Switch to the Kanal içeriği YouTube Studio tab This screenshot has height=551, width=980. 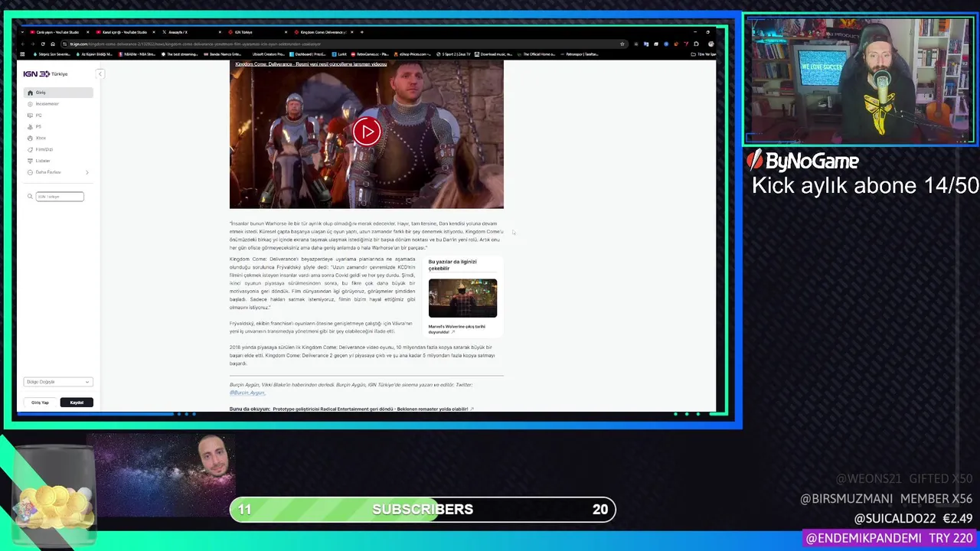click(124, 32)
